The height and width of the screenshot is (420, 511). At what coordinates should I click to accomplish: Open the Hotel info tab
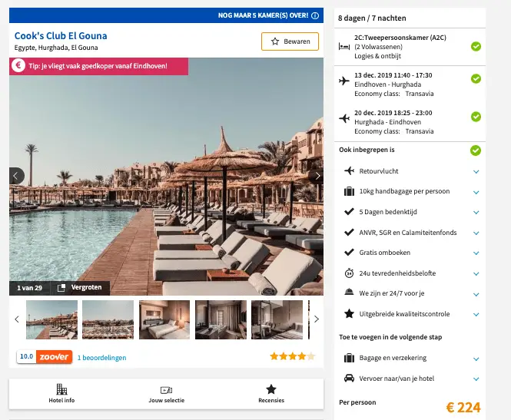[x=61, y=394]
